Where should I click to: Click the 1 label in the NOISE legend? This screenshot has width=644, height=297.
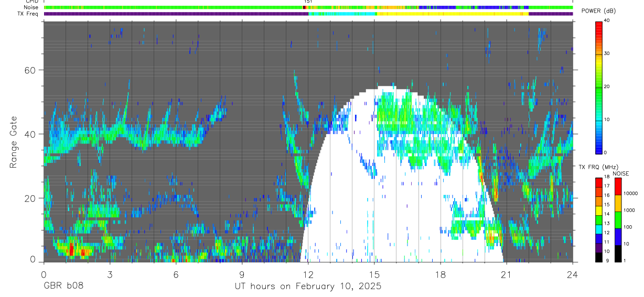tap(624, 260)
